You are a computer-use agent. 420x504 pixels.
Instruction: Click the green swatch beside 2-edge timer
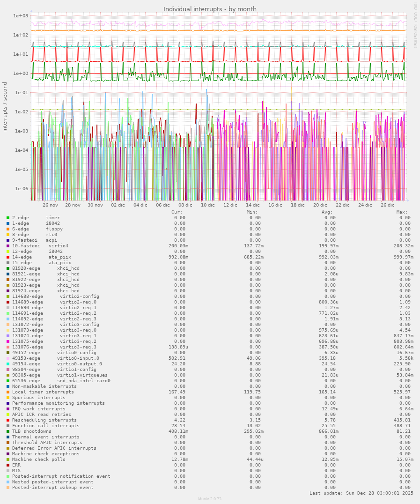[x=8, y=218]
